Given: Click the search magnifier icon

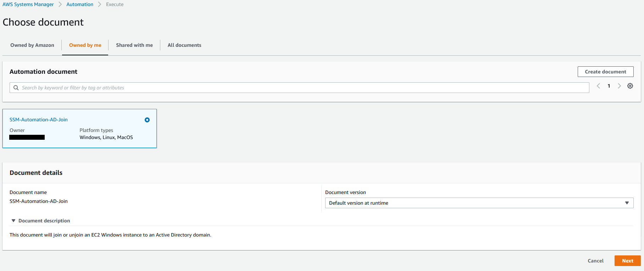Looking at the screenshot, I should [x=16, y=88].
